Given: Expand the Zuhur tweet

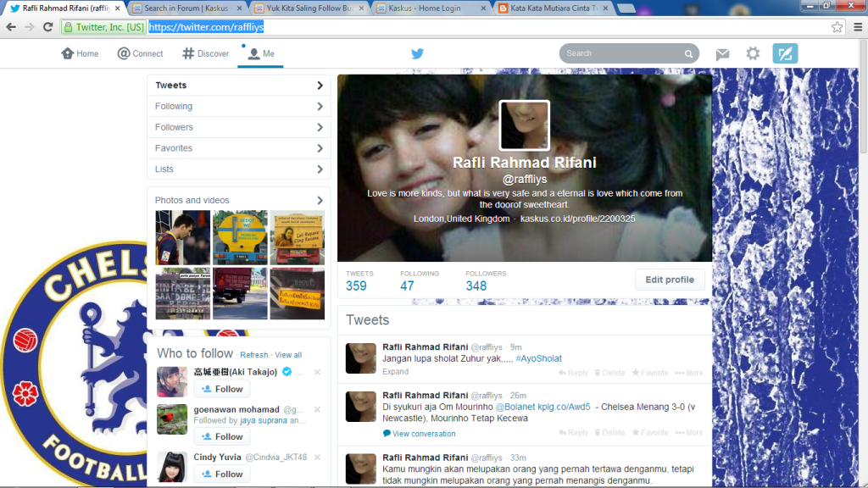Looking at the screenshot, I should (395, 372).
